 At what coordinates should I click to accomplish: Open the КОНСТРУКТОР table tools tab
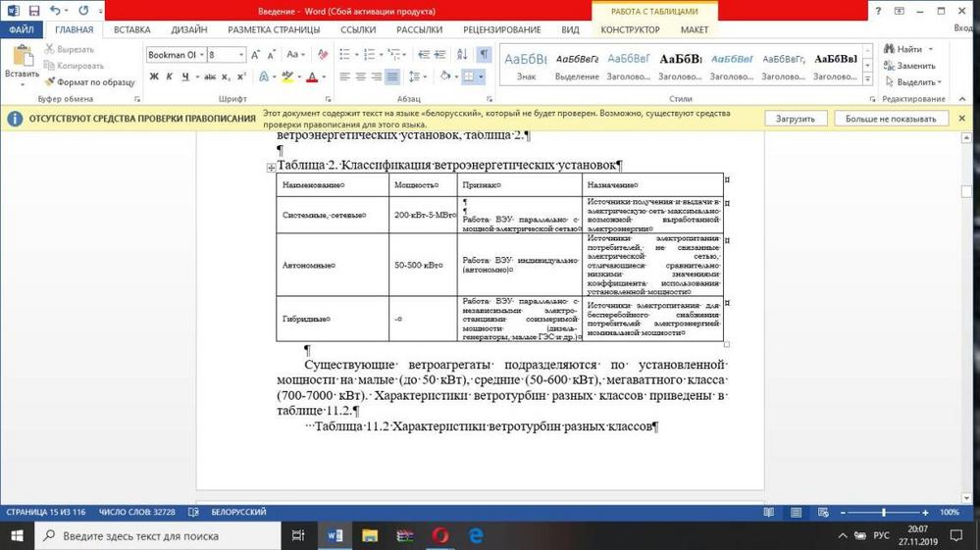630,30
